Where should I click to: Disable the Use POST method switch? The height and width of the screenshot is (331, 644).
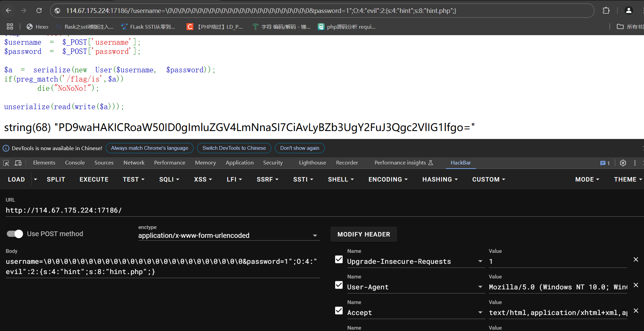(15, 234)
